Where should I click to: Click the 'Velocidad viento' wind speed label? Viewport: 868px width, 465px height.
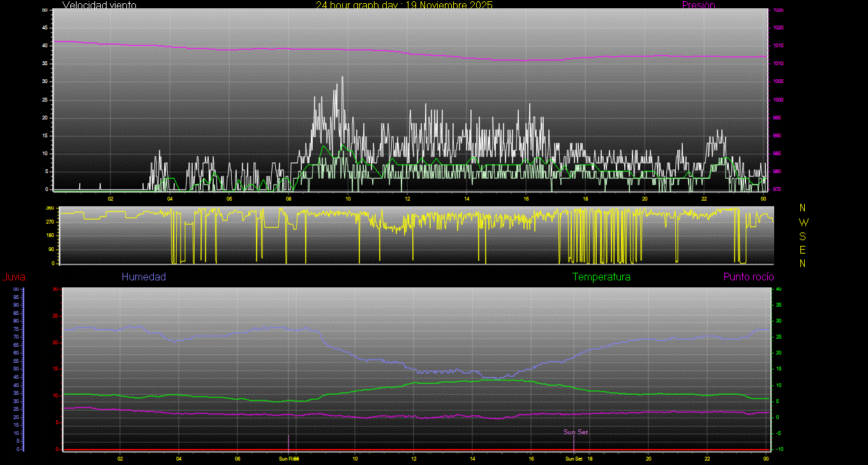[x=99, y=5]
